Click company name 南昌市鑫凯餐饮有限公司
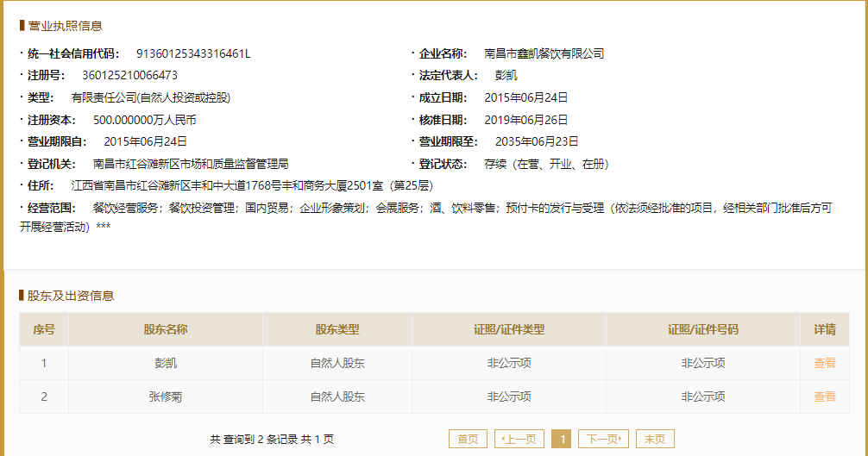The image size is (868, 456). [544, 53]
